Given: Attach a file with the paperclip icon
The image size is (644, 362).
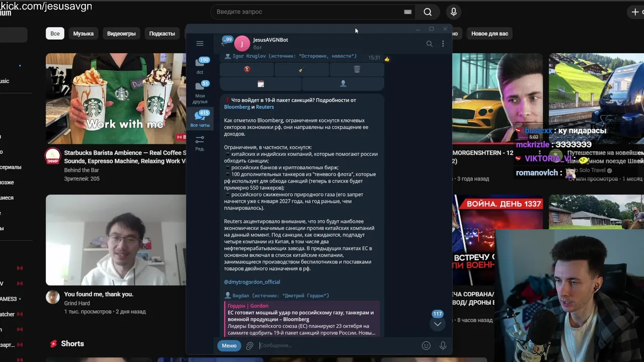Looking at the screenshot, I should click(249, 345).
